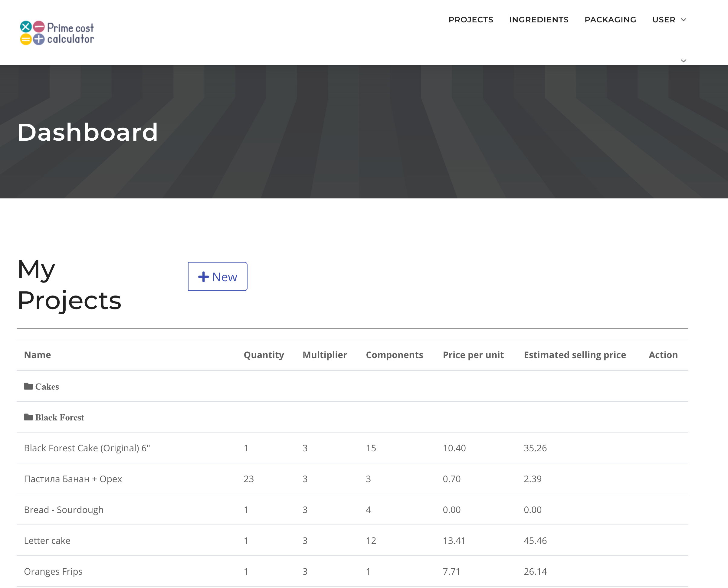Click the Price per unit column header

click(x=473, y=355)
